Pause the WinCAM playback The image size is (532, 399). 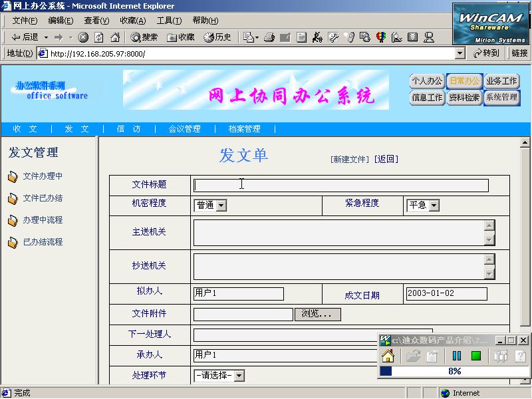pos(457,356)
